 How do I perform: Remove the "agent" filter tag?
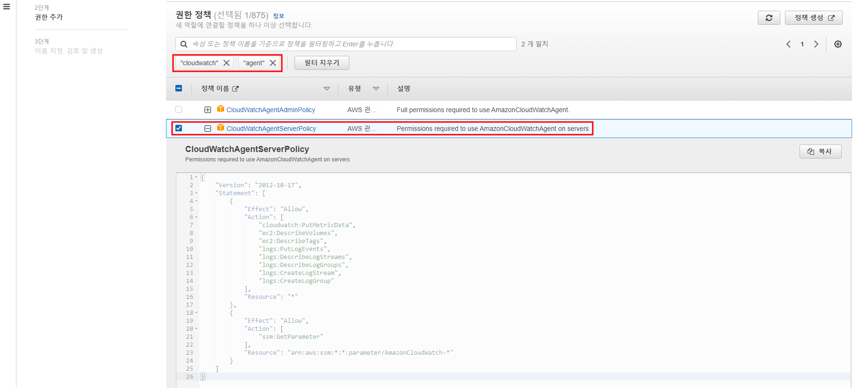(273, 63)
